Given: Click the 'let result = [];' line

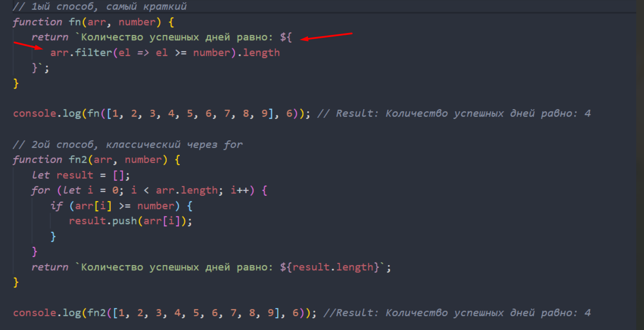Looking at the screenshot, I should (81, 175).
